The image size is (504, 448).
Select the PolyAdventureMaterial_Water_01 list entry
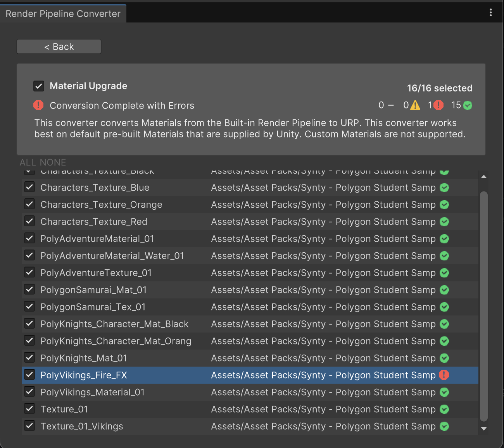[112, 256]
